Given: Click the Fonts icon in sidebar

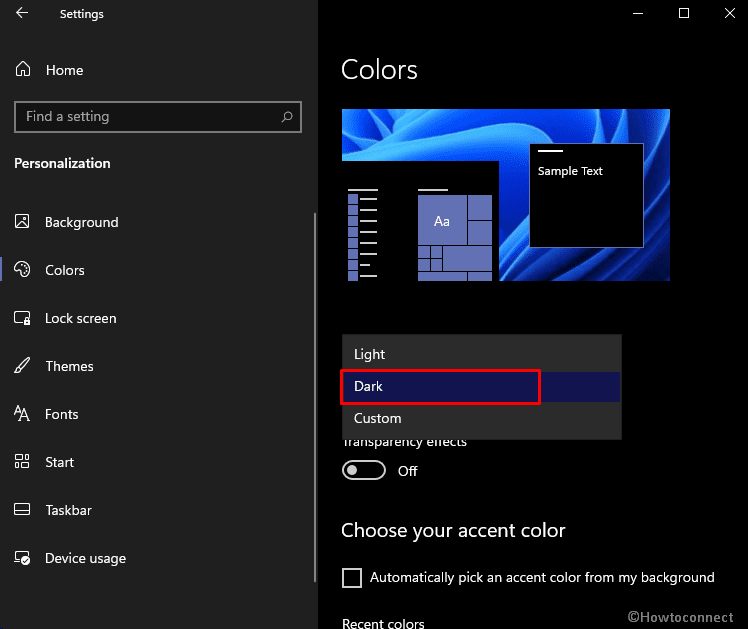Looking at the screenshot, I should [x=23, y=414].
